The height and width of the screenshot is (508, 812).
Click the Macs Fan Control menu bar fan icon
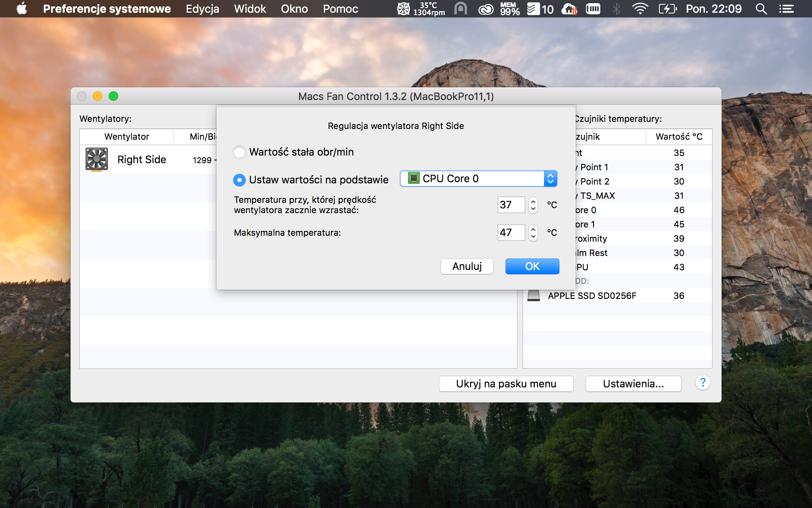(x=403, y=8)
